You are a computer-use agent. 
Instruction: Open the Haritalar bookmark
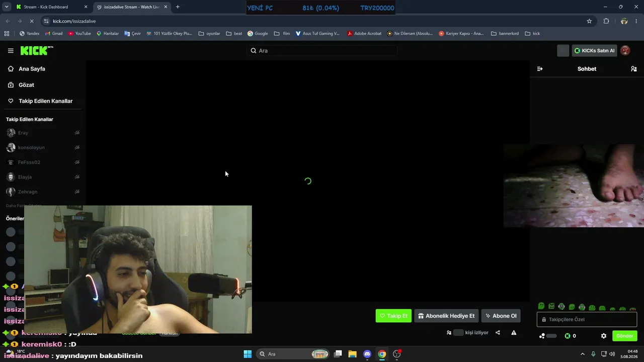click(108, 34)
